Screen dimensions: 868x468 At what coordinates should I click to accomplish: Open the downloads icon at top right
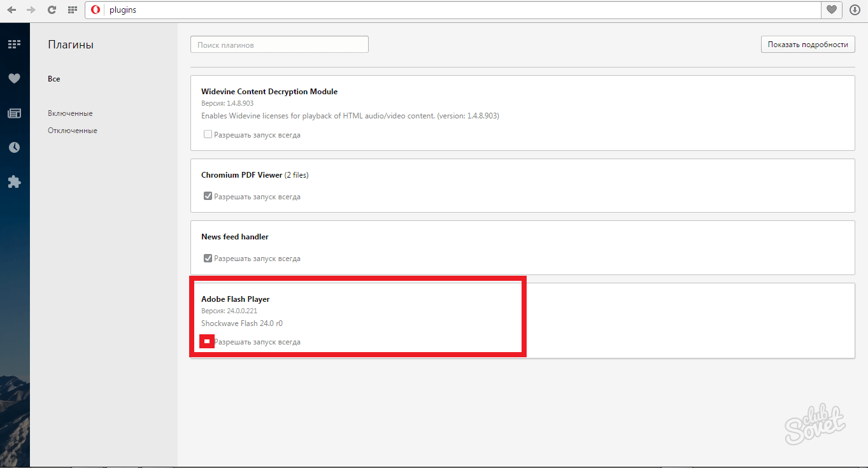855,10
